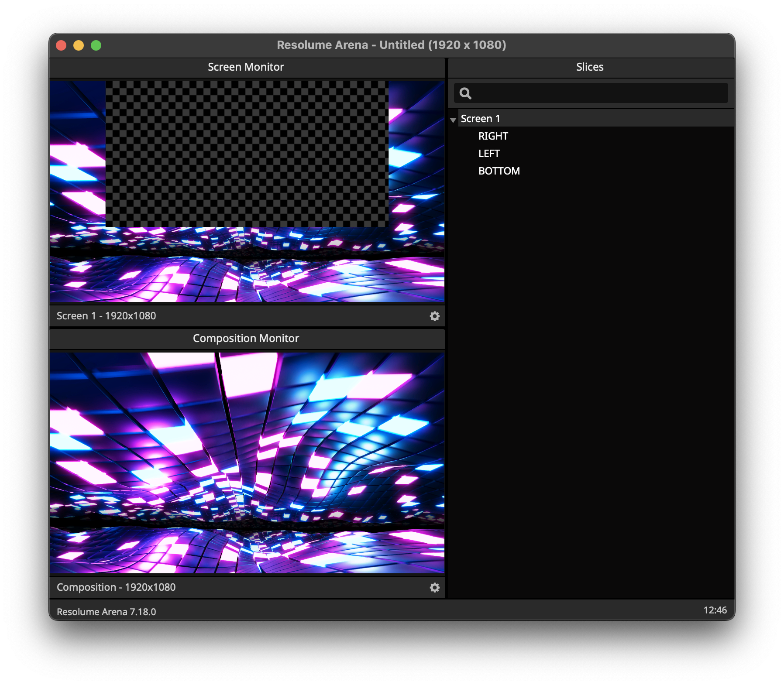The height and width of the screenshot is (685, 784).
Task: Select the LEFT slice
Action: (x=488, y=154)
